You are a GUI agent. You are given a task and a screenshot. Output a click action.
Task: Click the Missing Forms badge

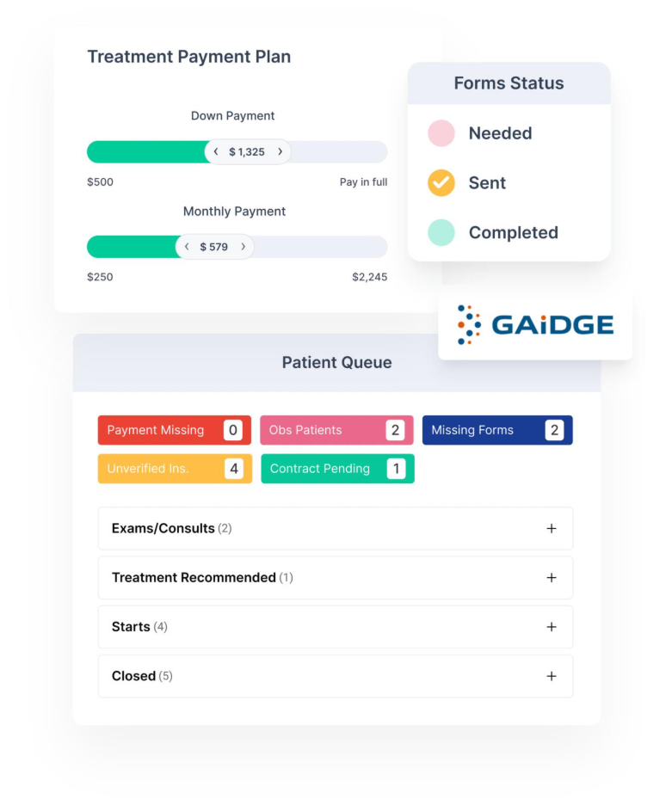pyautogui.click(x=497, y=430)
